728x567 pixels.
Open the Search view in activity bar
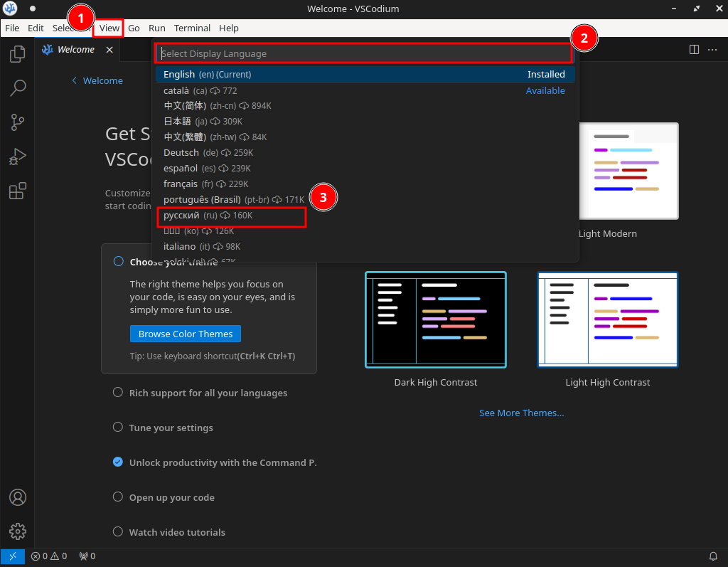click(18, 88)
